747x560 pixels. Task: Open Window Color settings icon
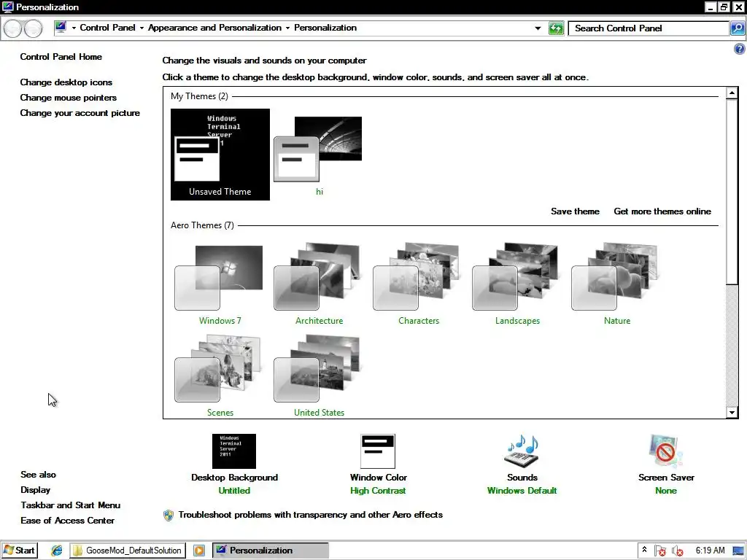tap(378, 451)
